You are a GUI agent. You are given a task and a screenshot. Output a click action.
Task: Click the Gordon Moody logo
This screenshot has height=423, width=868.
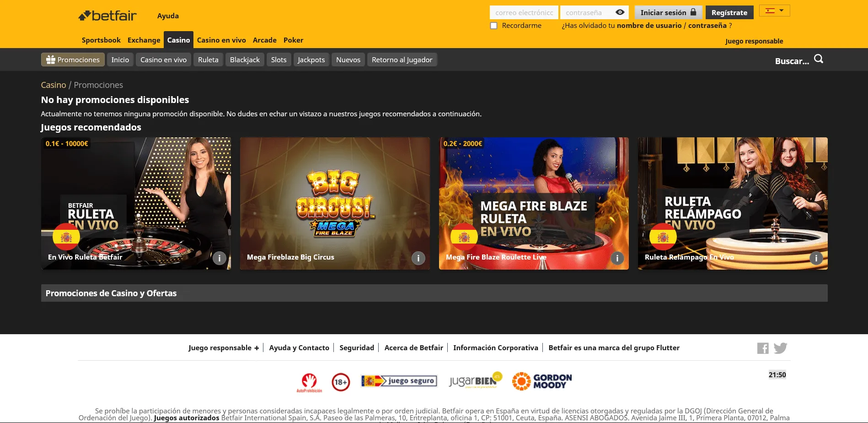[542, 381]
